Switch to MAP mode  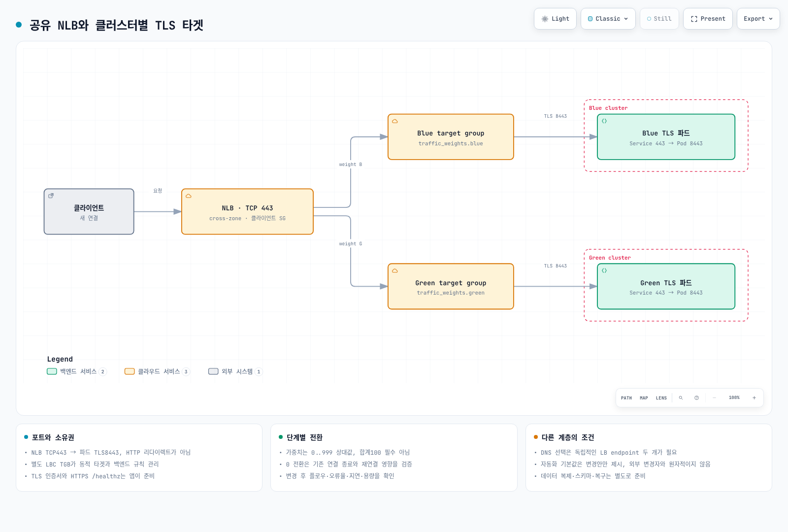[644, 398]
